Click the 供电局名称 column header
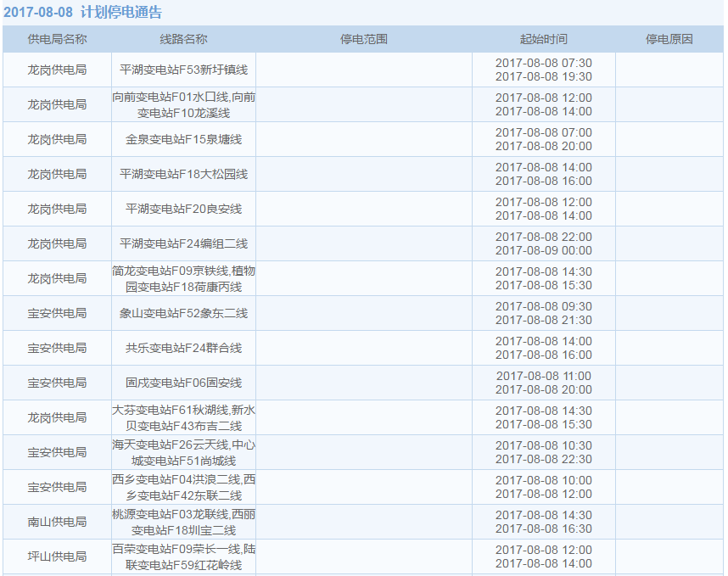Image resolution: width=728 pixels, height=576 pixels. [x=57, y=39]
